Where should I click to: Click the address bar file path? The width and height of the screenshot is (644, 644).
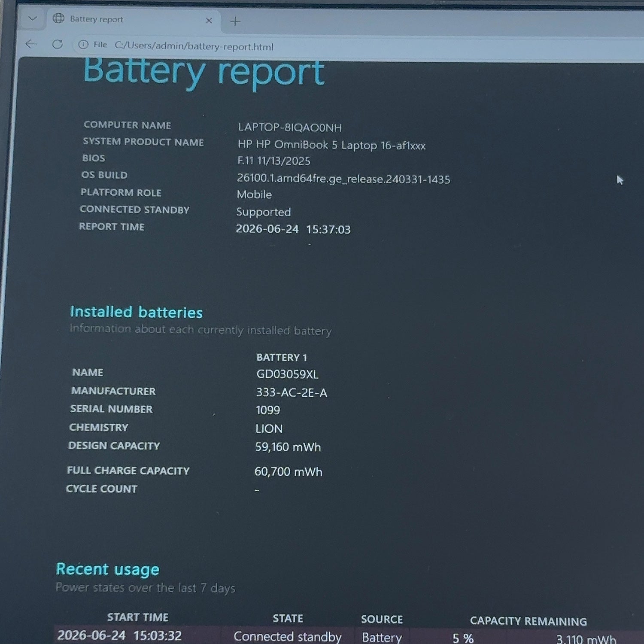[194, 46]
